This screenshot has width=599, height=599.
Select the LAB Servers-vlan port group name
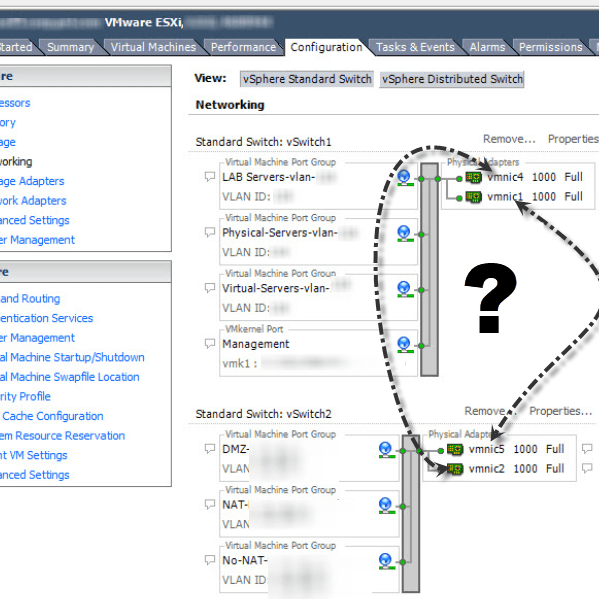[x=269, y=177]
